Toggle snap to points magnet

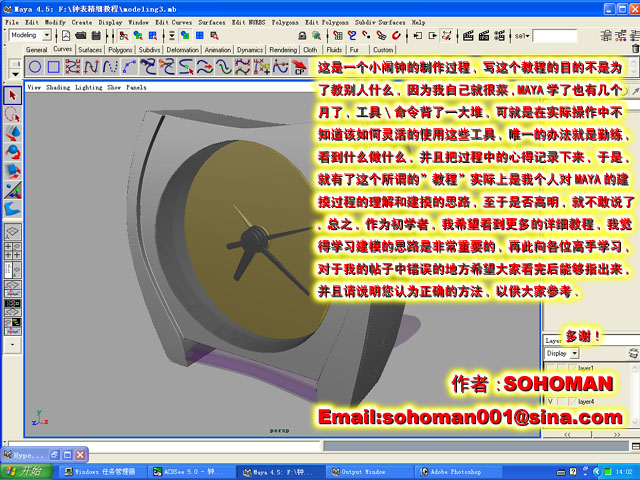(367, 36)
